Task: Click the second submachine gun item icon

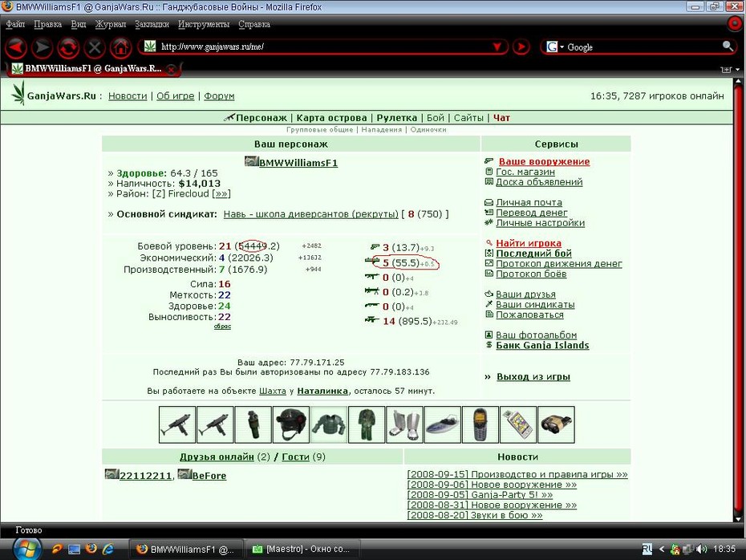Action: click(215, 424)
